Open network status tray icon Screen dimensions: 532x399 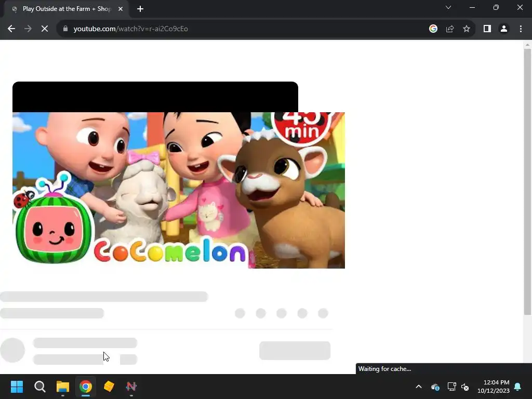point(451,387)
